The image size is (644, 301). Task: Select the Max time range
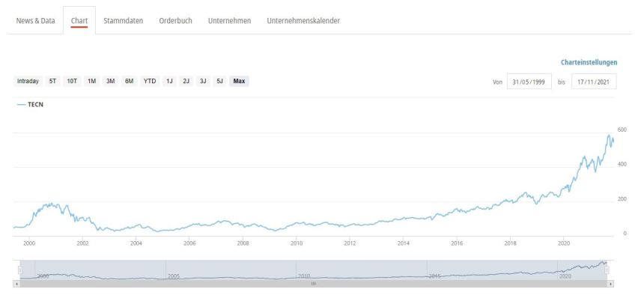(x=240, y=81)
